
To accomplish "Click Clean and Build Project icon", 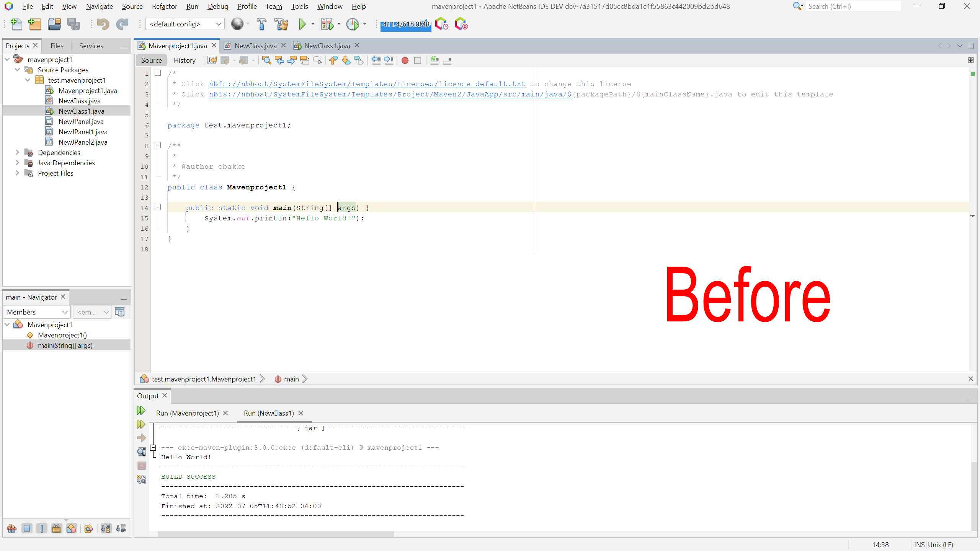I will [281, 24].
